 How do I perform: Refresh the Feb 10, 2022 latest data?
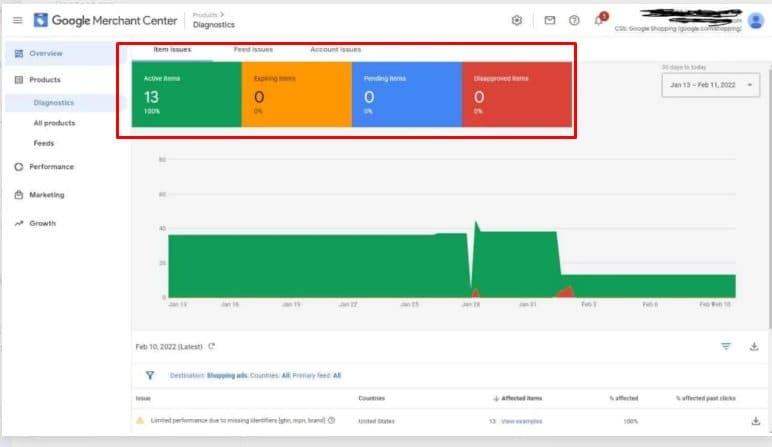[211, 346]
